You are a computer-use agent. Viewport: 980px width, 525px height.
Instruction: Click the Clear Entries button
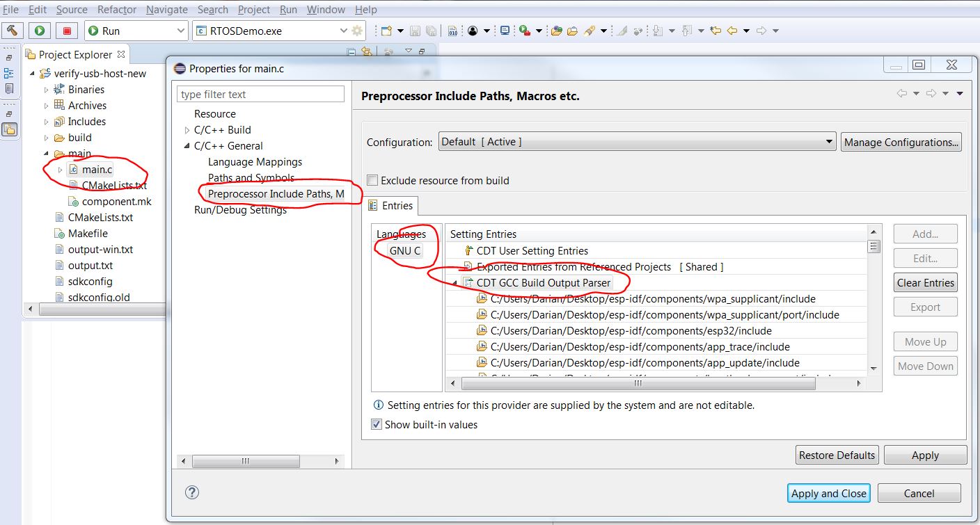925,282
